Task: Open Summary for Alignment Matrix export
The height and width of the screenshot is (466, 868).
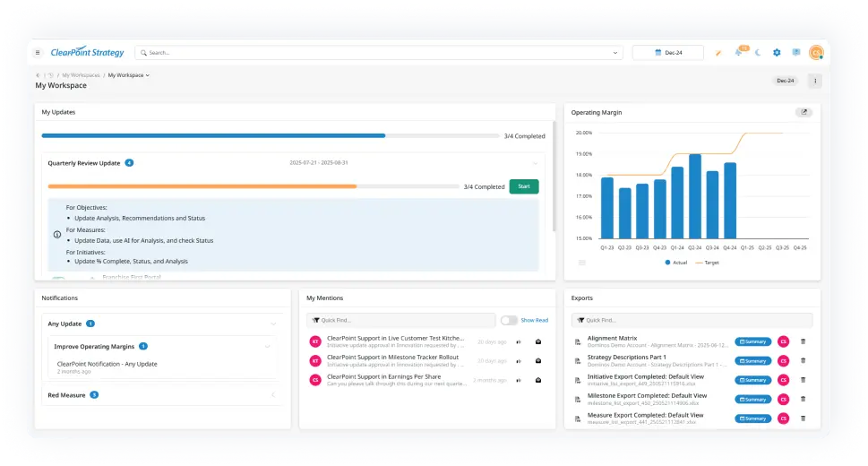Action: point(752,341)
